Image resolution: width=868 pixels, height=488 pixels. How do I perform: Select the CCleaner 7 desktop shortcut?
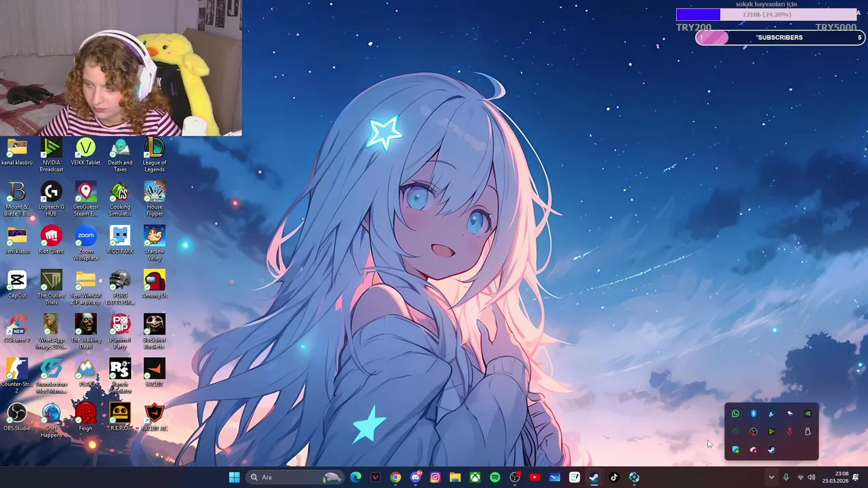pyautogui.click(x=17, y=329)
